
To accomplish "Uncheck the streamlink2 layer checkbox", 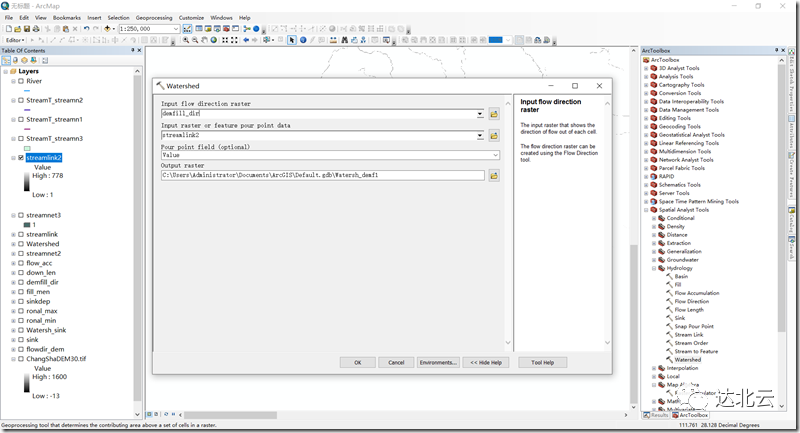I will pos(21,158).
